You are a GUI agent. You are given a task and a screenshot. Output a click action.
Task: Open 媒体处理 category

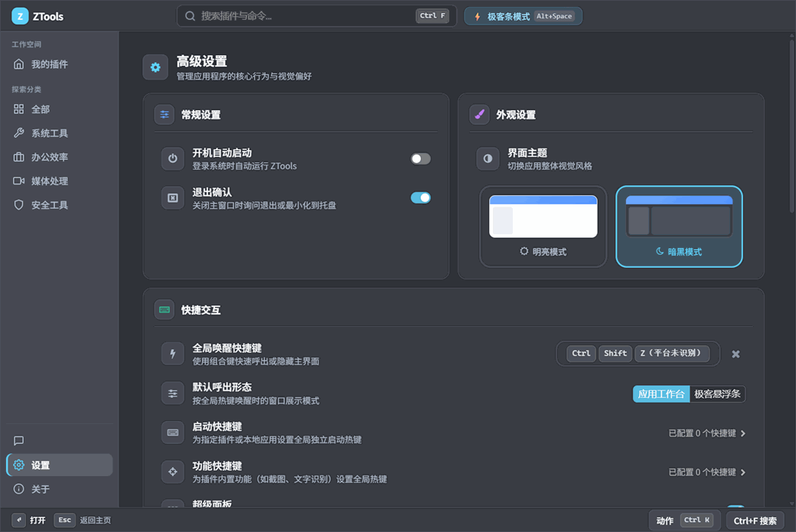60,181
